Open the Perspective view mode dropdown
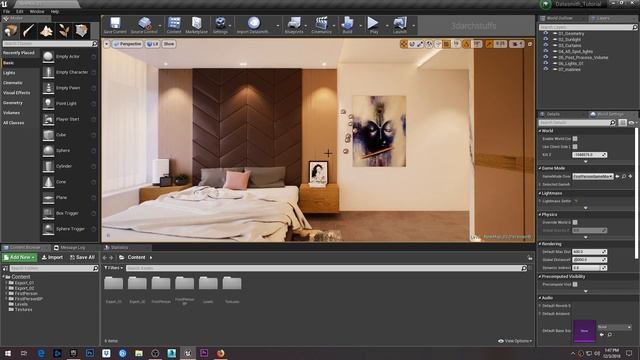Screen dimensions: 640x360 click(127, 44)
